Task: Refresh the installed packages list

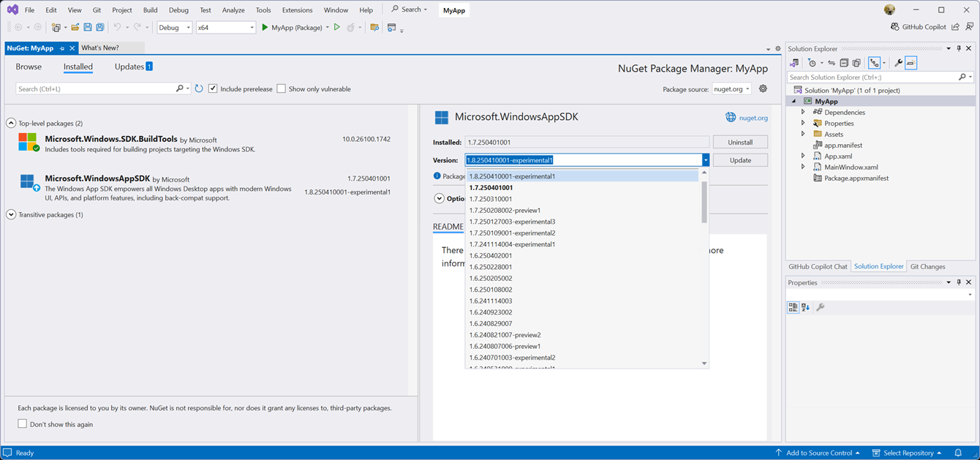Action: tap(198, 88)
